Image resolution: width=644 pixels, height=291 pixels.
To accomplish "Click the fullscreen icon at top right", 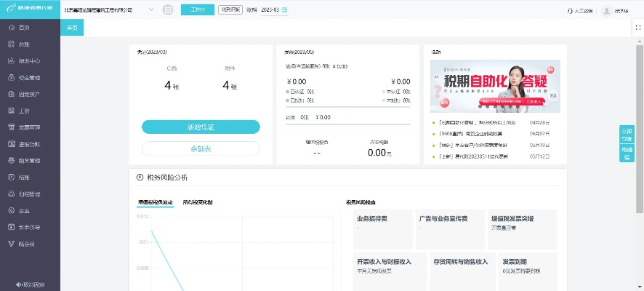I will [x=637, y=27].
